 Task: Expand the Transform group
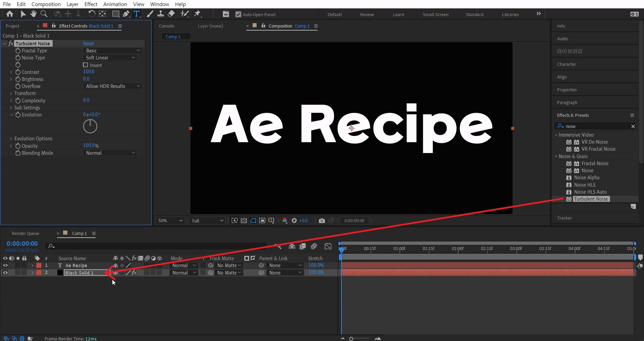point(11,93)
